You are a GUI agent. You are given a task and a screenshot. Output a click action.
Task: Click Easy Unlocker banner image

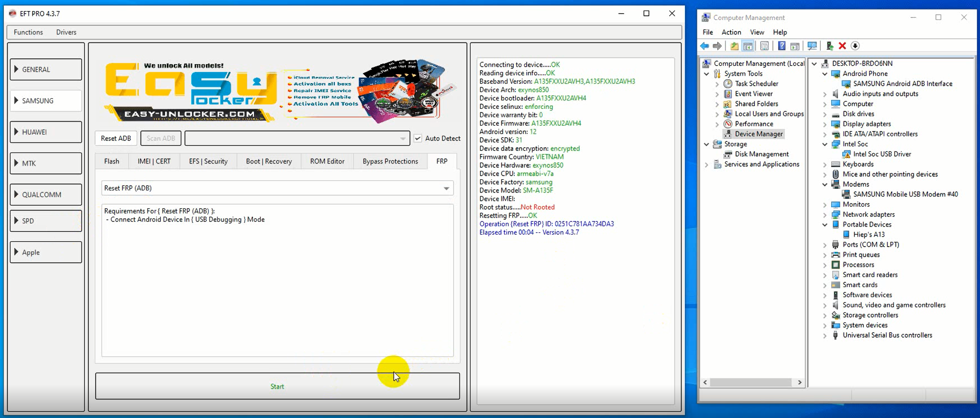279,91
